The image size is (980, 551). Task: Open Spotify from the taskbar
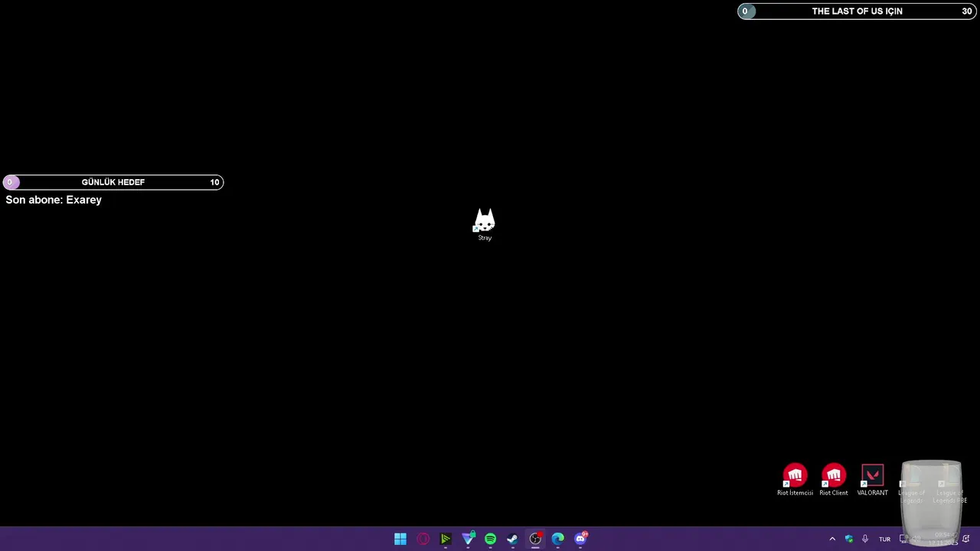[x=490, y=539]
